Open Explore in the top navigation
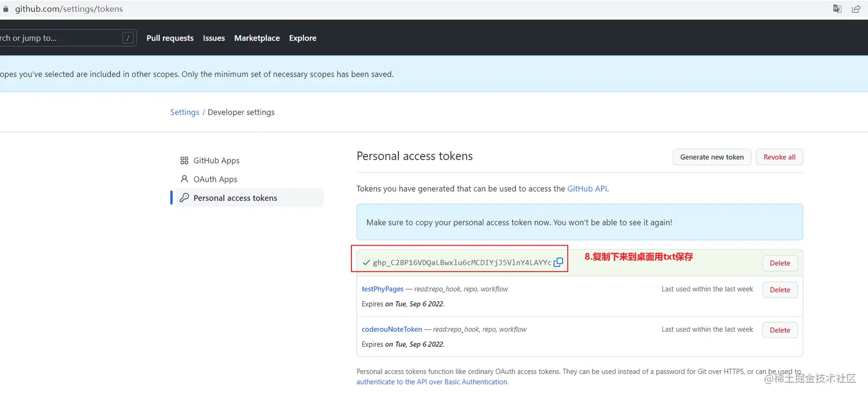 point(303,38)
